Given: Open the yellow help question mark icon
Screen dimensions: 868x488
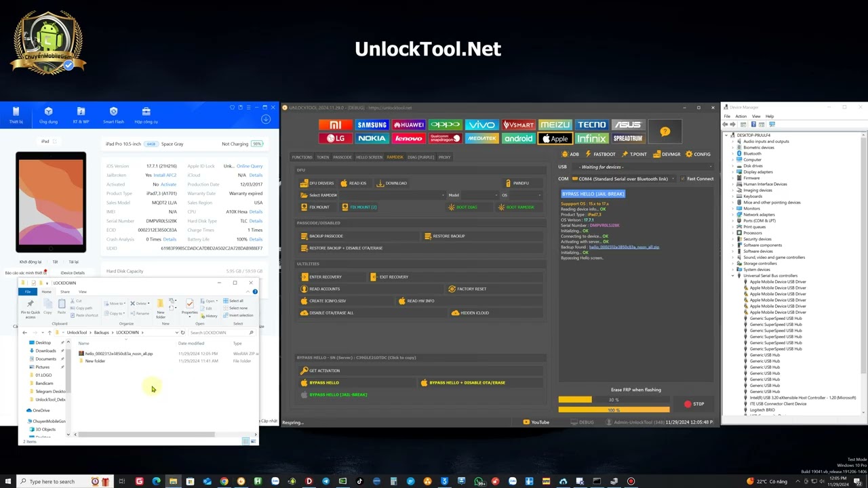Looking at the screenshot, I should 665,131.
